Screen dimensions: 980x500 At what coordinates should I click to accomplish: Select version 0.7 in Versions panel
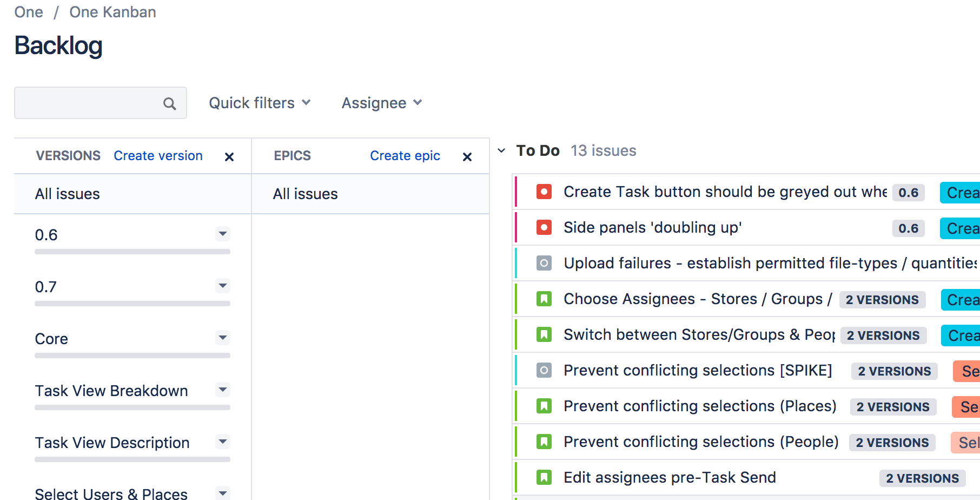[x=45, y=287]
